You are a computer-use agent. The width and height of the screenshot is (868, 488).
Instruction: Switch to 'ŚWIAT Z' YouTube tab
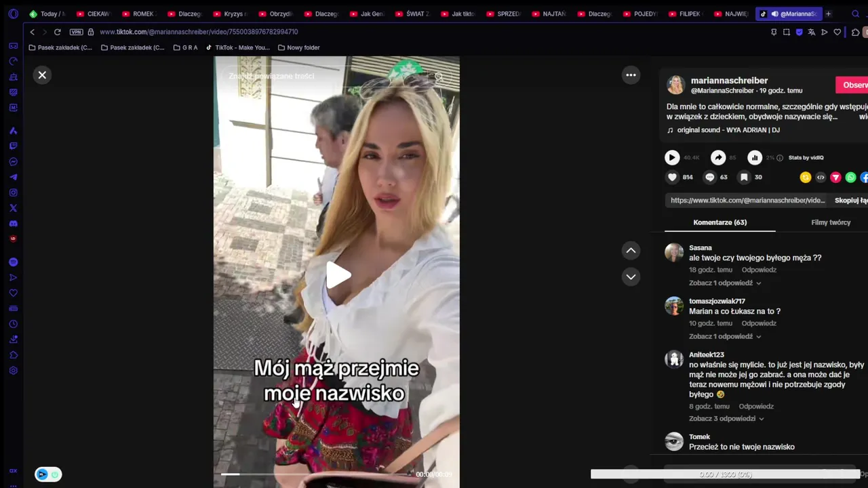pyautogui.click(x=411, y=14)
